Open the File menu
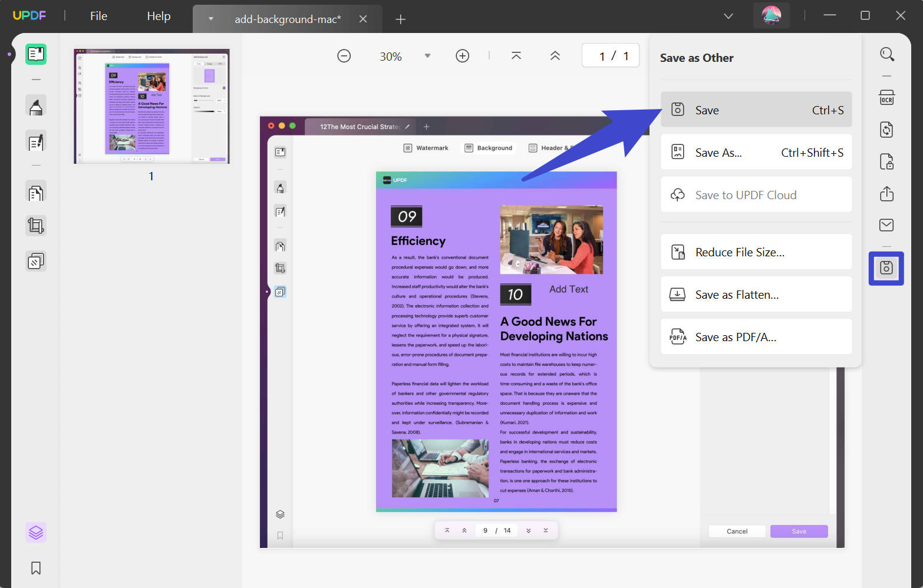The height and width of the screenshot is (588, 923). 98,16
